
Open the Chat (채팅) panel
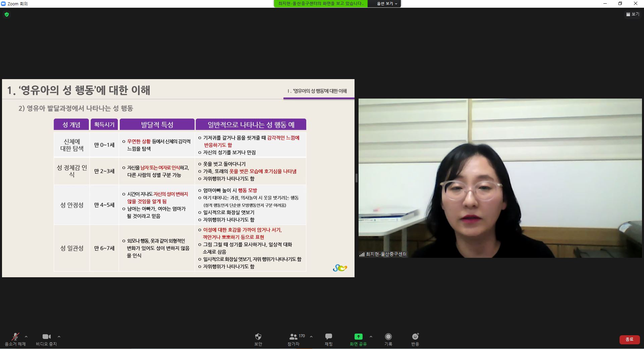tap(328, 337)
